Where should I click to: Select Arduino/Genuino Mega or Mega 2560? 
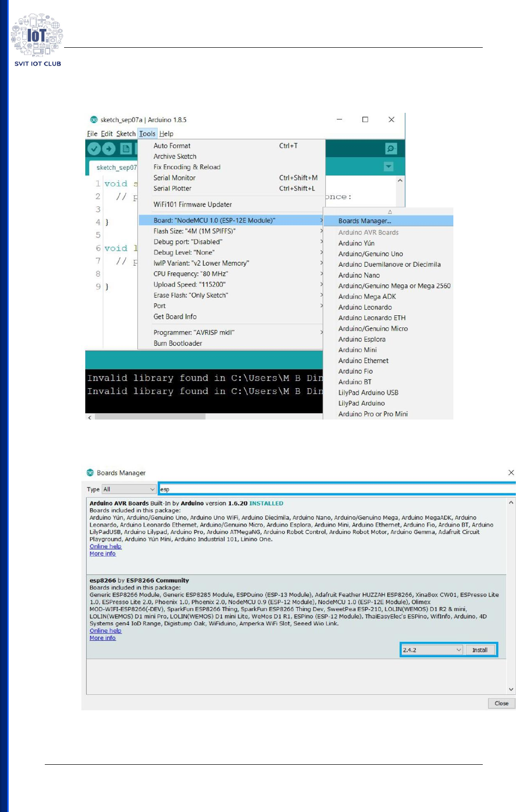pos(389,285)
